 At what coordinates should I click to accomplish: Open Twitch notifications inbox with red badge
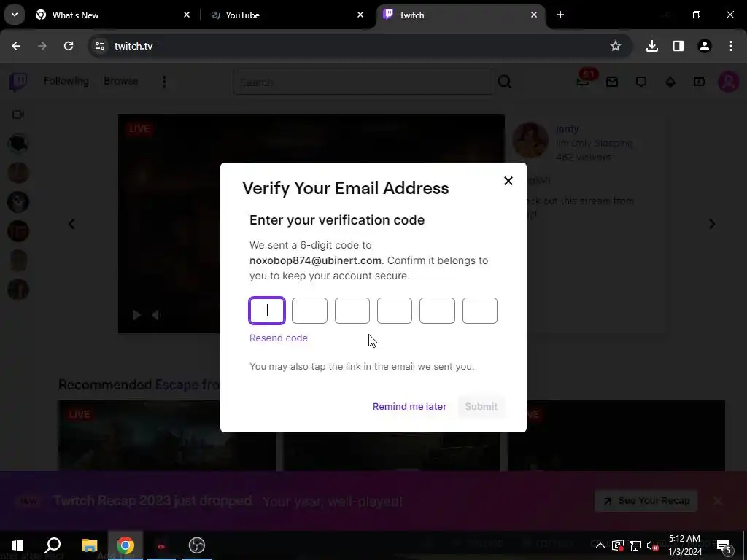(x=584, y=80)
